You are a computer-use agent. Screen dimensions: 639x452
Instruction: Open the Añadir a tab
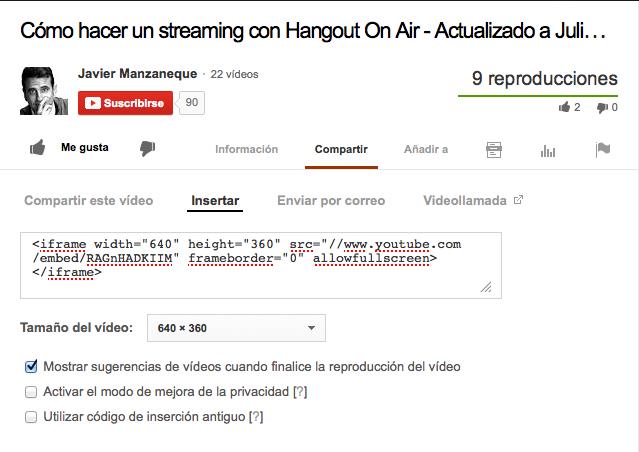point(426,149)
